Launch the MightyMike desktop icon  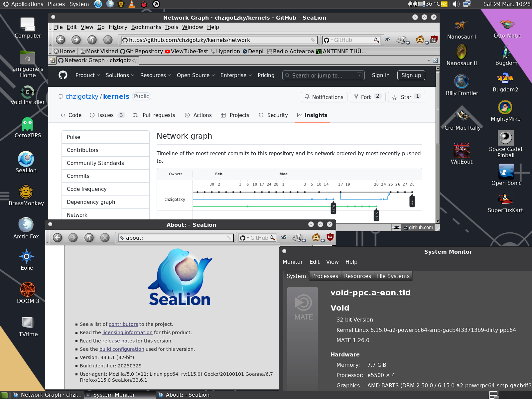tap(505, 111)
